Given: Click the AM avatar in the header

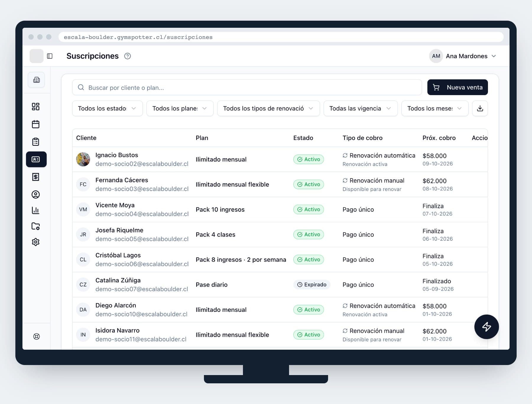Looking at the screenshot, I should pos(436,56).
